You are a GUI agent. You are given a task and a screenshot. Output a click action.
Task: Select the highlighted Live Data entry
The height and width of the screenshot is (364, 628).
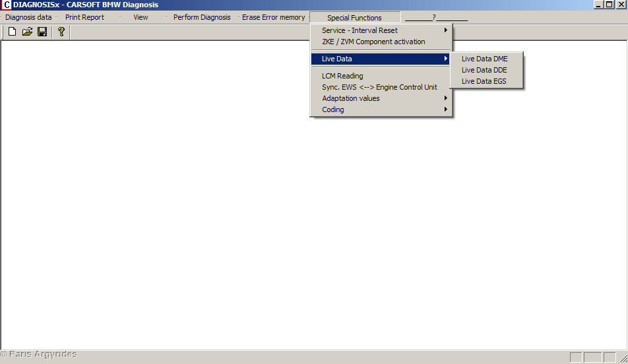(381, 59)
